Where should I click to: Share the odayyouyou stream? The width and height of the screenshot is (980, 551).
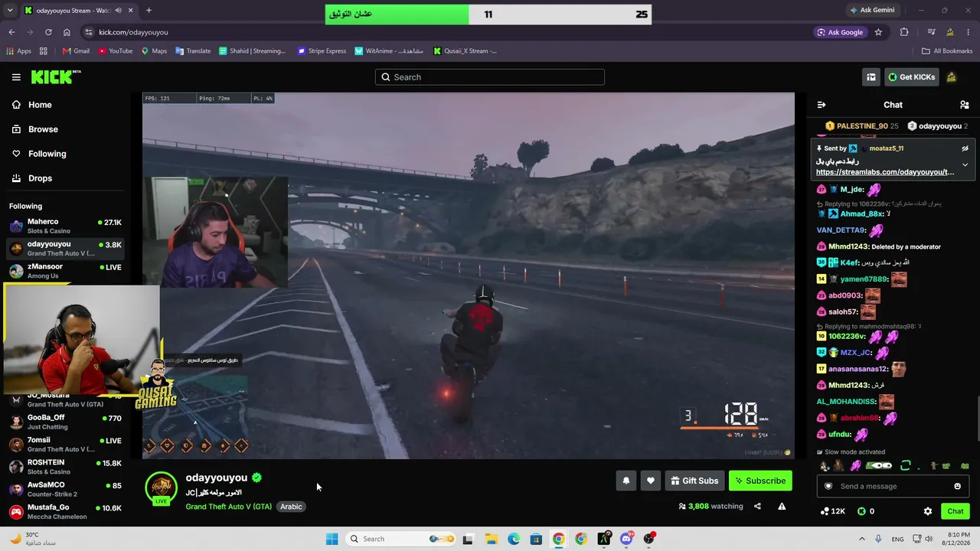[757, 506]
